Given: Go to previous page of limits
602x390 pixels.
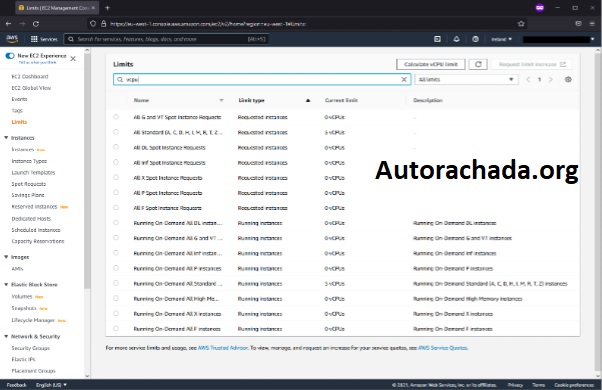Looking at the screenshot, I should point(528,79).
